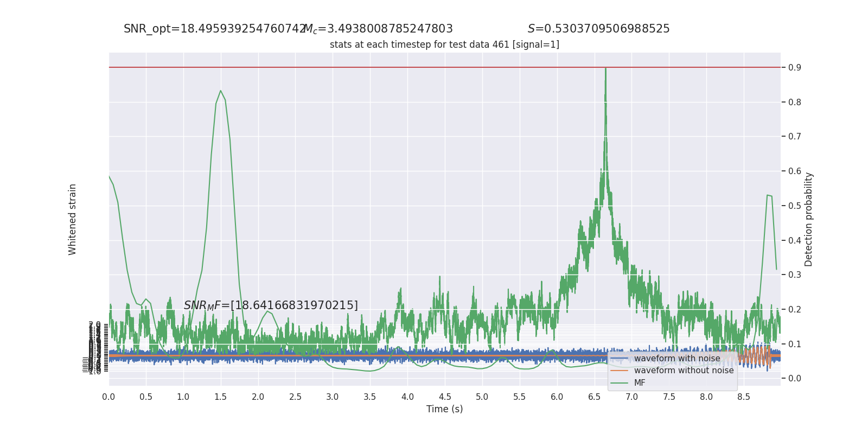868x434 pixels.
Task: Click the 8.5 tick on the time axis
Action: click(744, 397)
